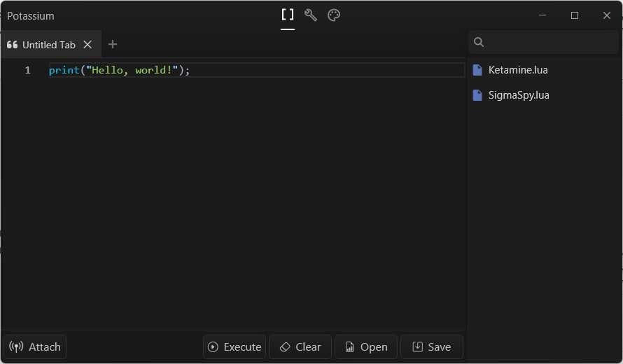Open the wrench settings page
623x364 pixels.
click(311, 15)
